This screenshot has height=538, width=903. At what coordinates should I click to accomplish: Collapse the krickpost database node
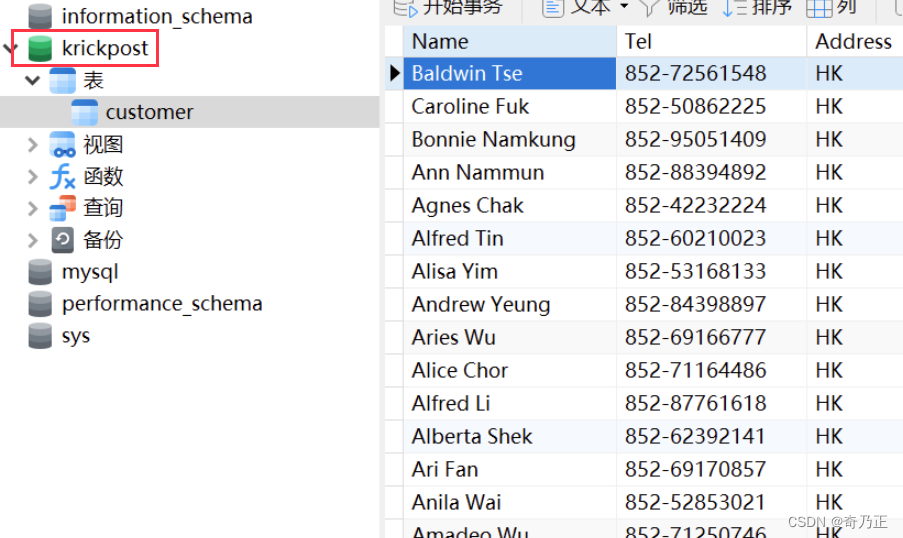click(9, 48)
